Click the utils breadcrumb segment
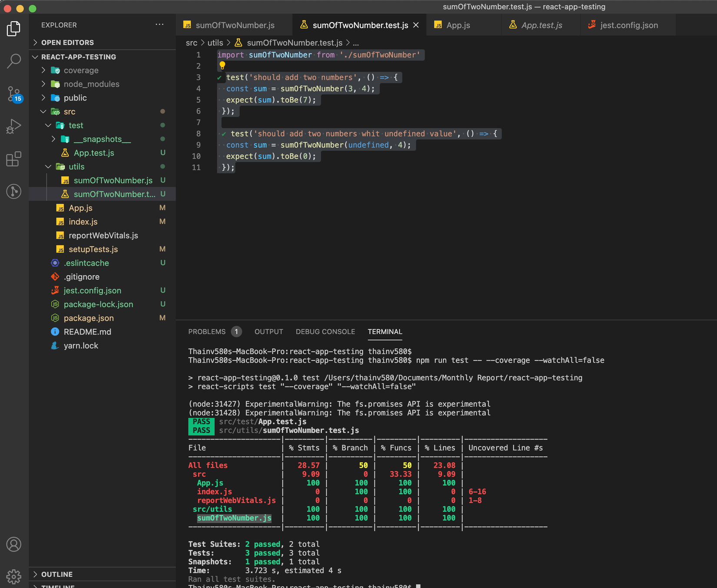The width and height of the screenshot is (717, 588). pos(215,43)
